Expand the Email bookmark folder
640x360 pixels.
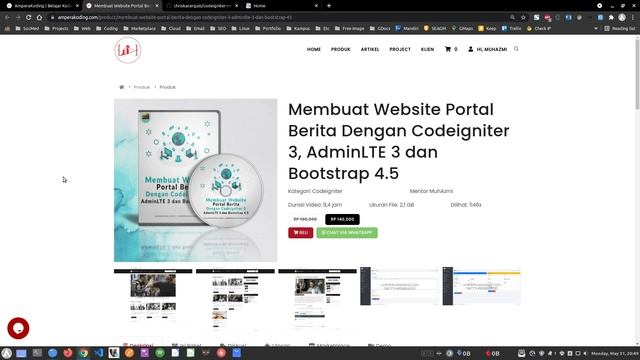coord(195,29)
